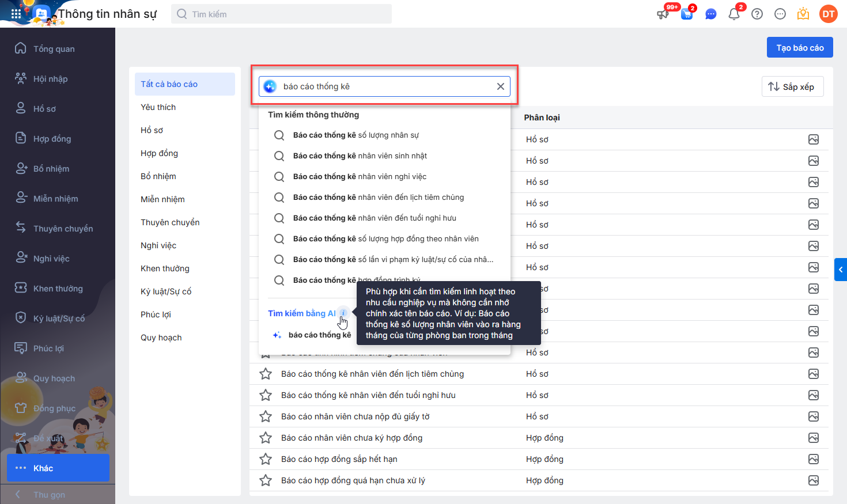Open Khác in the sidebar
Screen dimensions: 847x504
(x=58, y=468)
